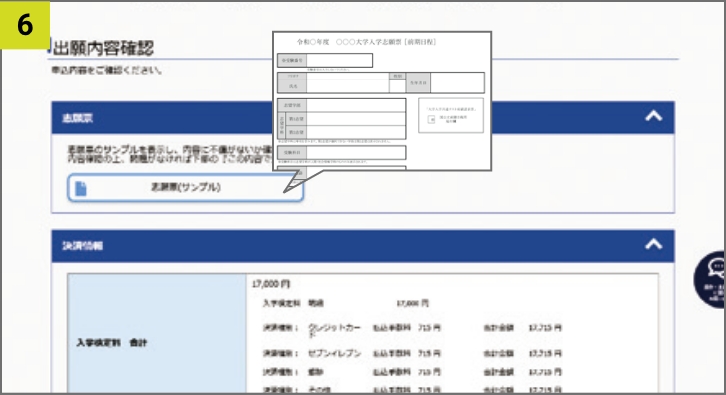Tick the small checkbox in the sample preview
The image size is (726, 395).
point(431,119)
